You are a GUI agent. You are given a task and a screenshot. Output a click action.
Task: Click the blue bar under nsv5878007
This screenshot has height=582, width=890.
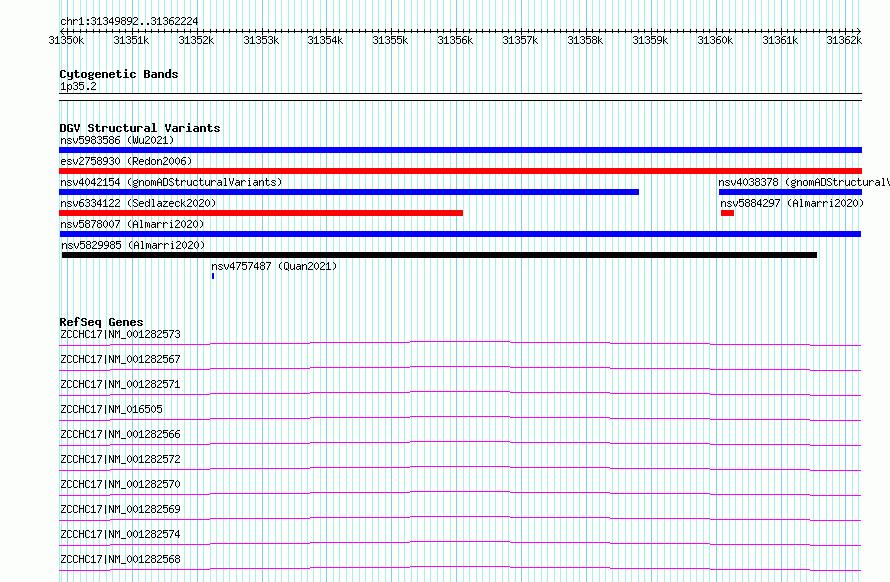point(460,234)
